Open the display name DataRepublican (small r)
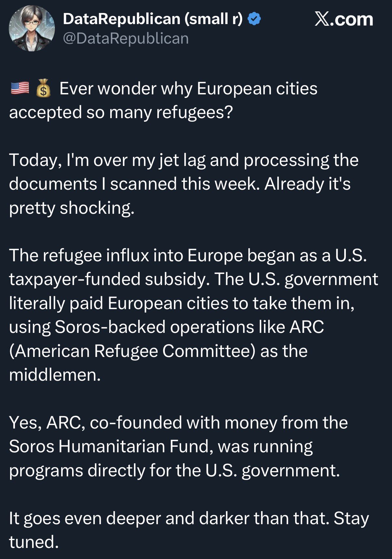 tap(153, 19)
